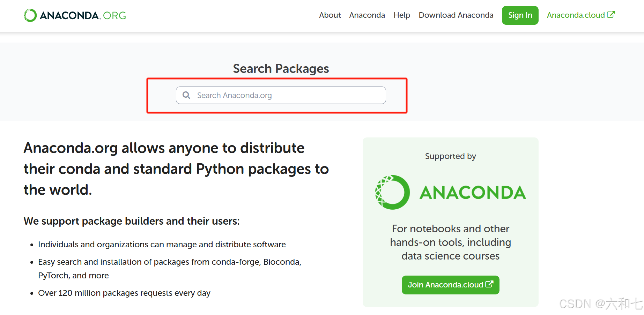Click 'Over 120 million packages requests' bullet
Screen dimensions: 644x315
click(x=124, y=293)
